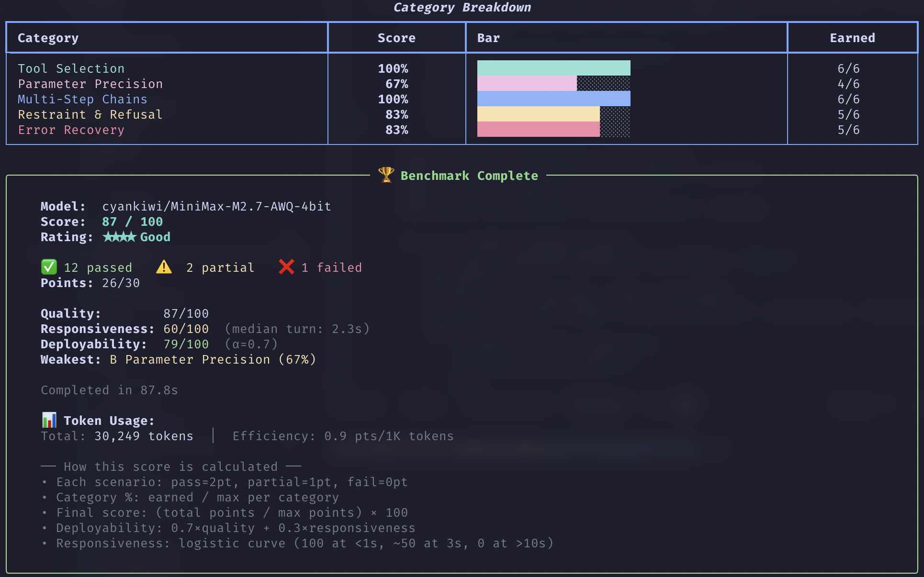Click the score 87 / 100
Screen dimensions: 924x577
pyautogui.click(x=132, y=222)
